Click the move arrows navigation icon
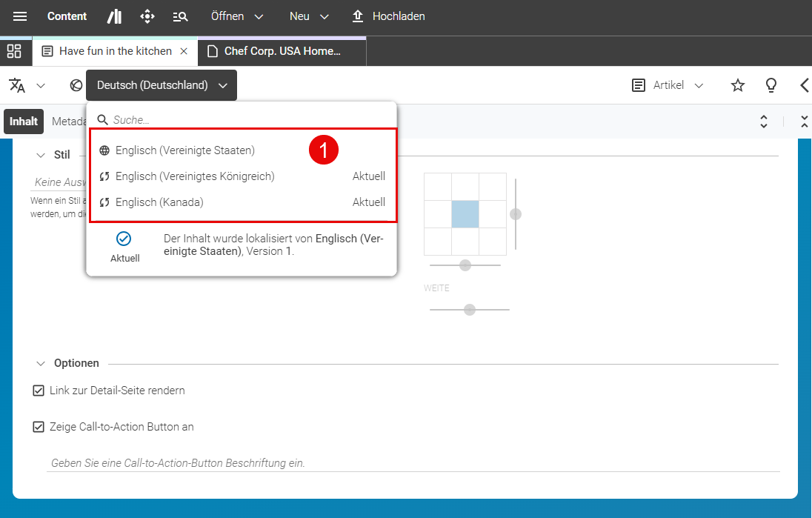The width and height of the screenshot is (812, 518). point(147,16)
